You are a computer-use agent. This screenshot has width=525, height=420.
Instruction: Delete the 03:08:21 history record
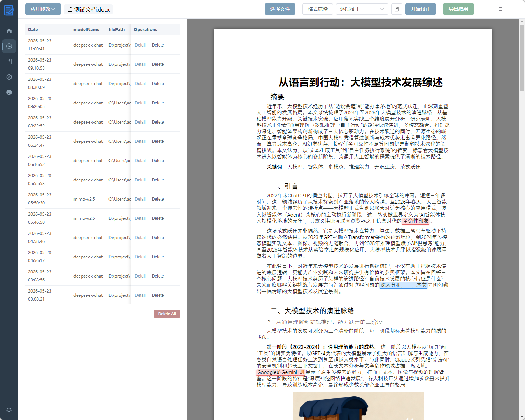click(158, 295)
